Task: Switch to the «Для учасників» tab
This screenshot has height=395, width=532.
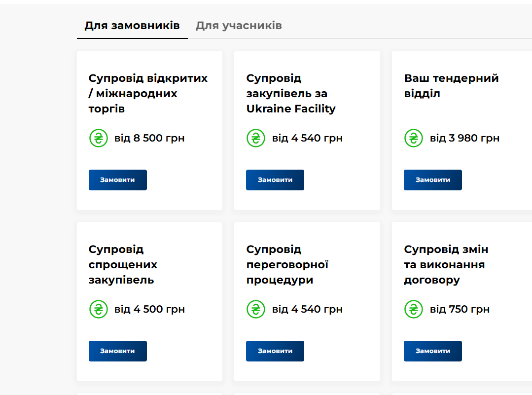Action: (239, 26)
